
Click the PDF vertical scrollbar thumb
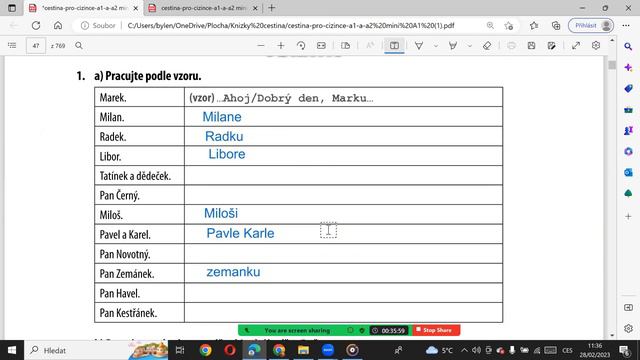click(611, 65)
